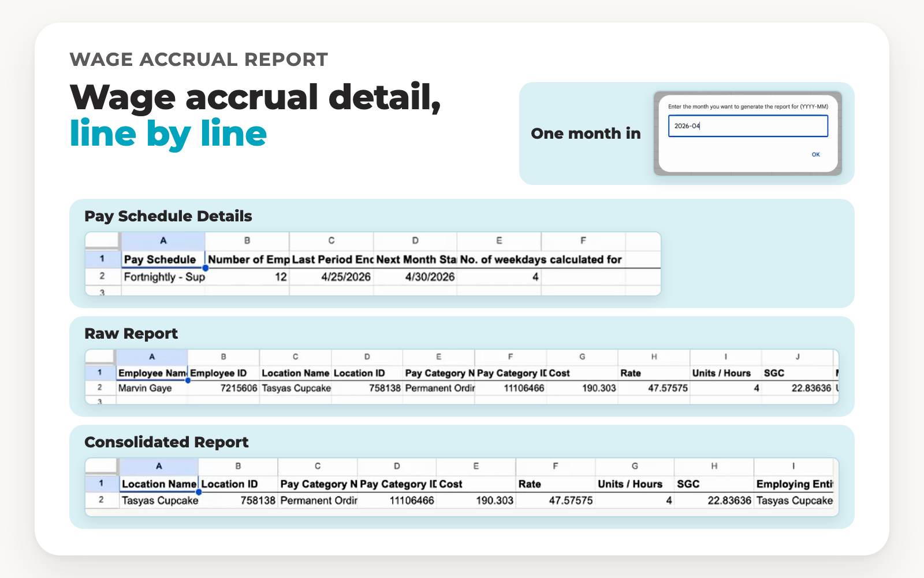Click the 'Location Name' header in Consolidated Report
924x578 pixels.
pyautogui.click(x=159, y=484)
